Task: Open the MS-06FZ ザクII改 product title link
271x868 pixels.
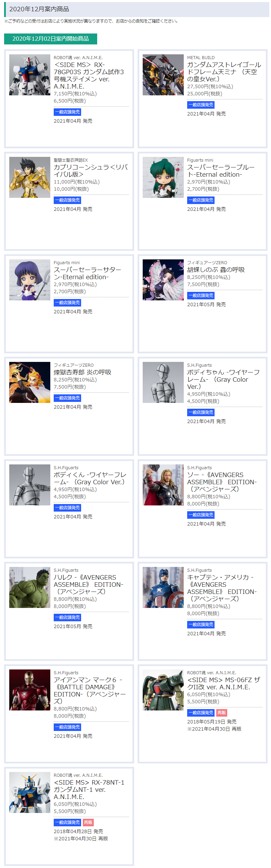Action: point(223,683)
